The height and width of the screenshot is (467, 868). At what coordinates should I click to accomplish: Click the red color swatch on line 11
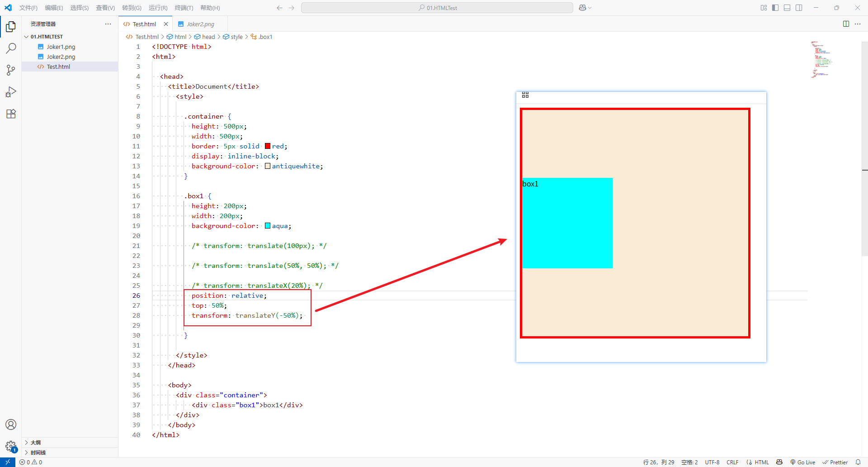[x=268, y=146]
